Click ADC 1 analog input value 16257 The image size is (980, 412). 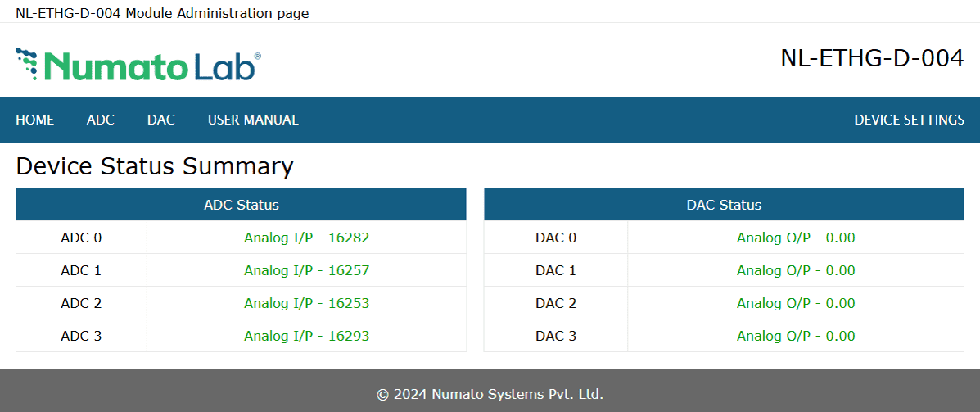[307, 270]
